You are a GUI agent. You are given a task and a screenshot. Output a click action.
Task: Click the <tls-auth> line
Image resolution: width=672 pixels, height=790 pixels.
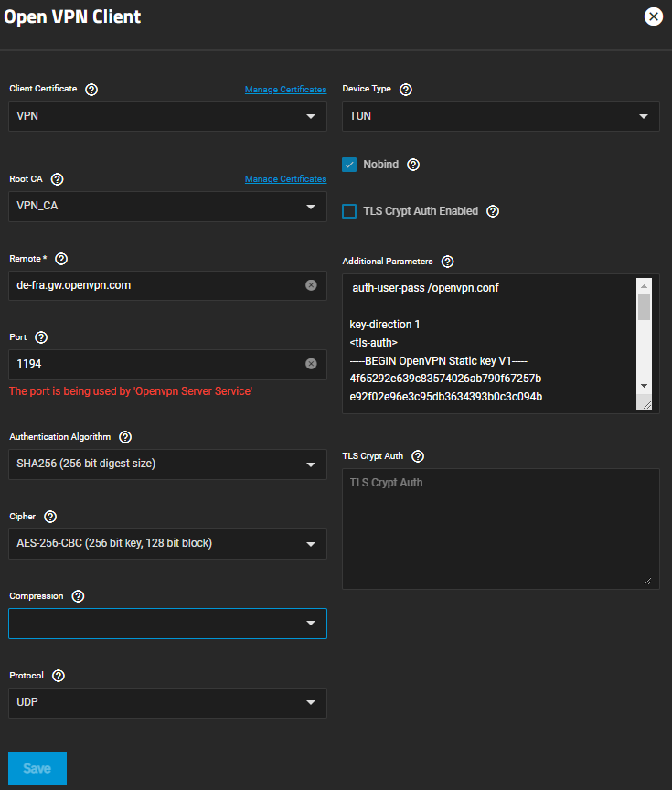tap(373, 343)
